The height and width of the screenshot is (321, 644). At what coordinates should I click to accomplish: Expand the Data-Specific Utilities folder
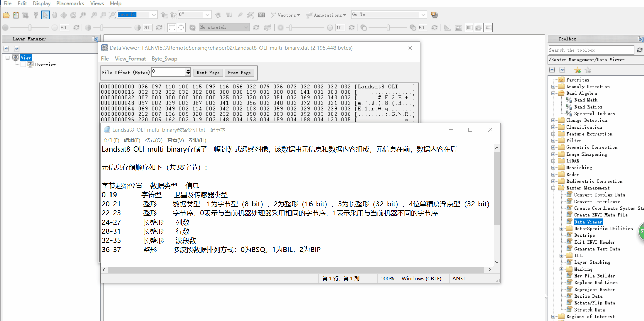(562, 229)
